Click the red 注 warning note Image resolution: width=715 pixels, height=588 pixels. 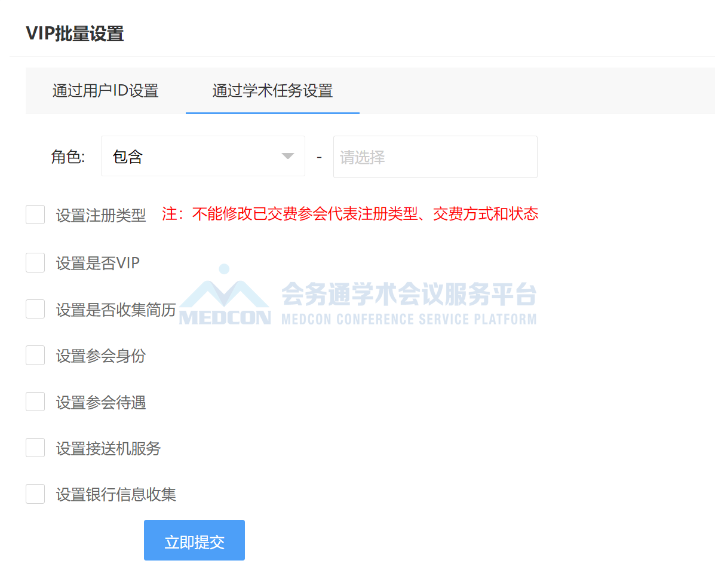coord(350,214)
